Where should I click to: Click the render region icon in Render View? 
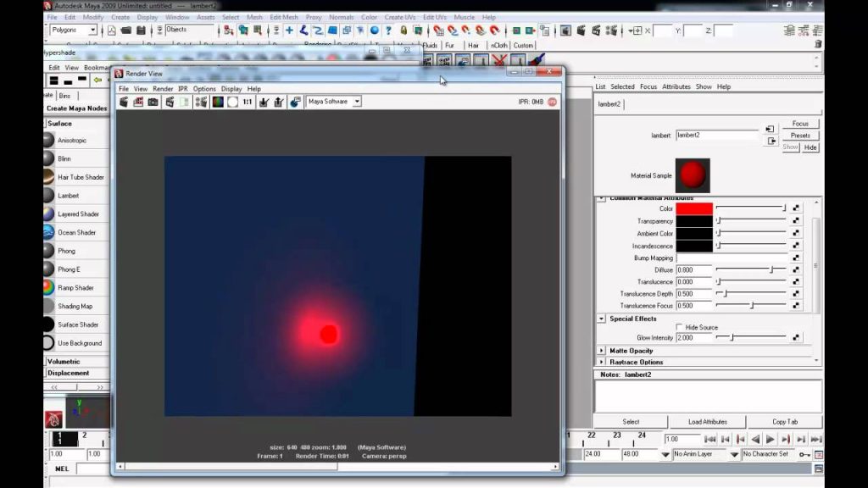point(138,102)
